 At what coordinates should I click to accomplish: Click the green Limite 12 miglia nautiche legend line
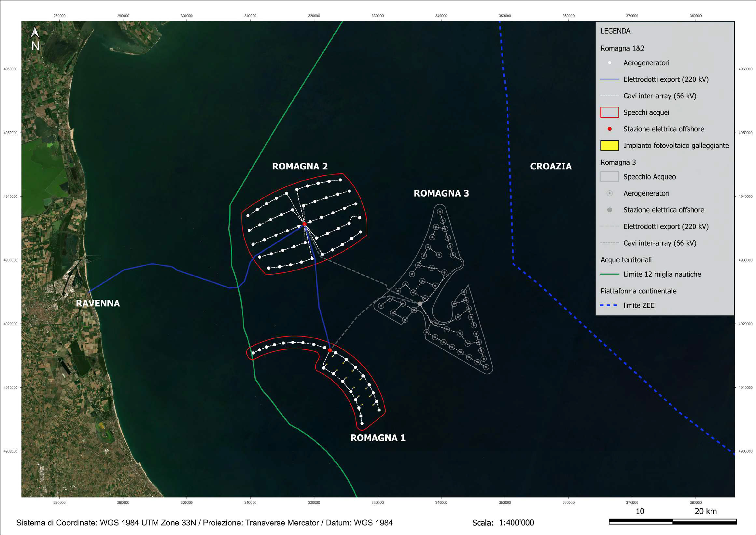tap(609, 274)
